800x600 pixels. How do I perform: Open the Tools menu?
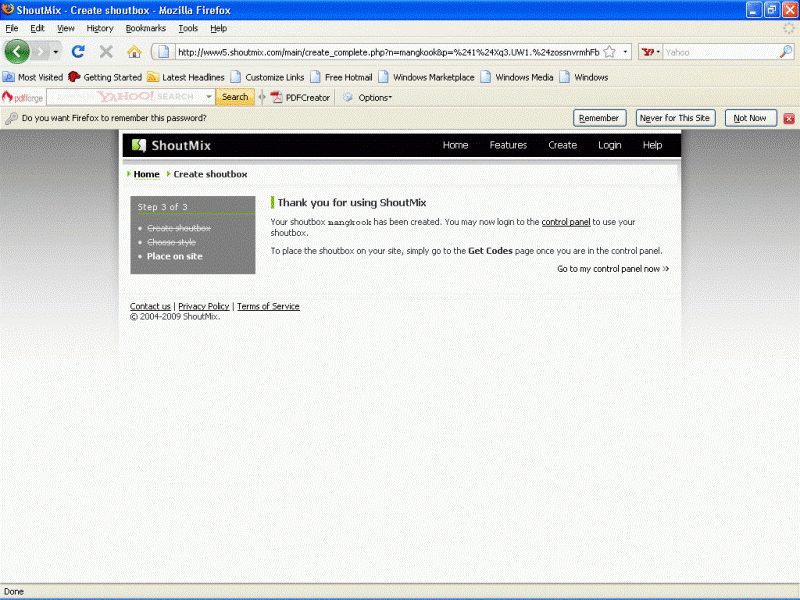point(188,28)
